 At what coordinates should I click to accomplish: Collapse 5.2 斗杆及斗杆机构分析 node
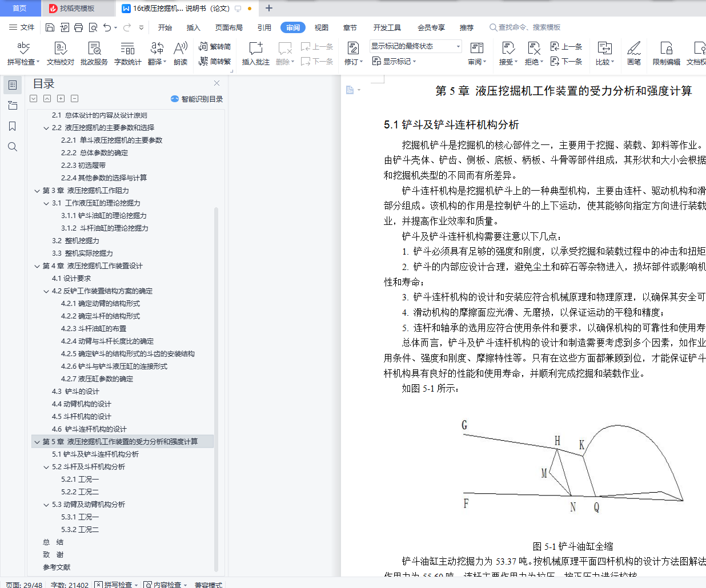[x=46, y=467]
